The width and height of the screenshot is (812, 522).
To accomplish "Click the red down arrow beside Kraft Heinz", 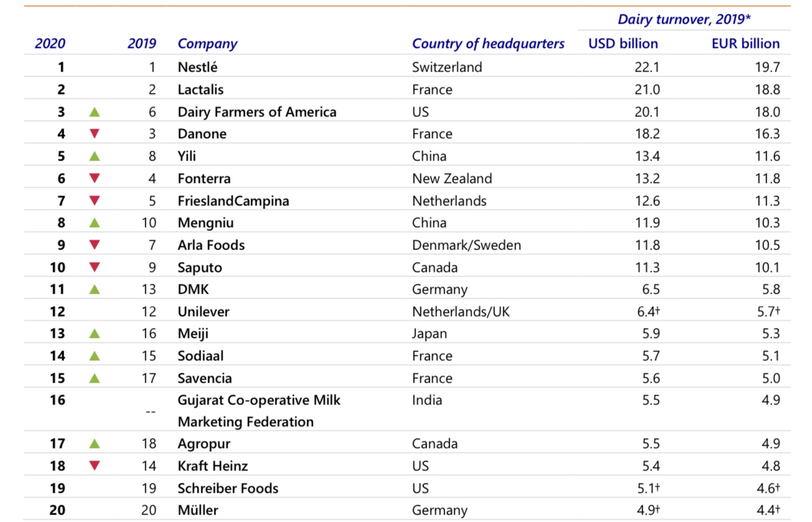I will pos(95,466).
